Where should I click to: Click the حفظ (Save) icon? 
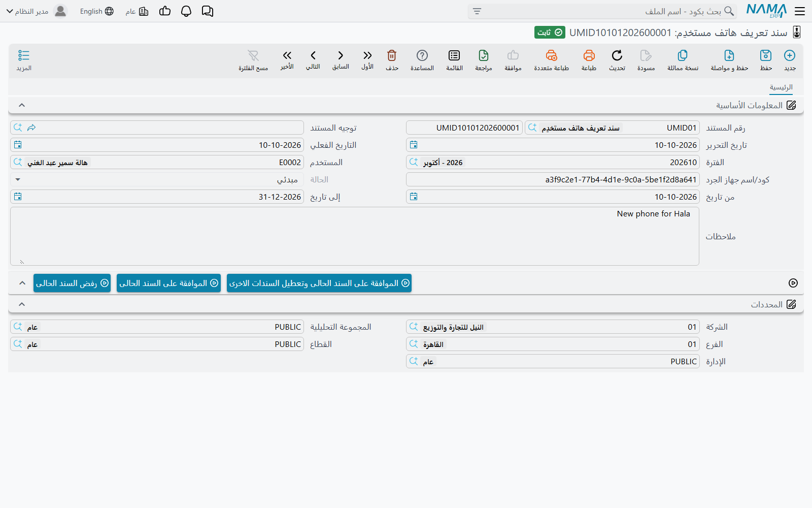[766, 55]
